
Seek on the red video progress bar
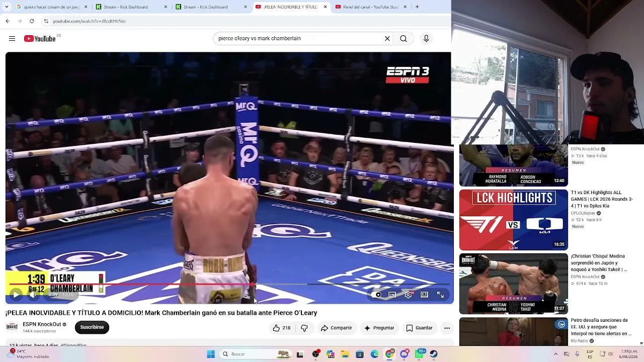pyautogui.click(x=229, y=285)
